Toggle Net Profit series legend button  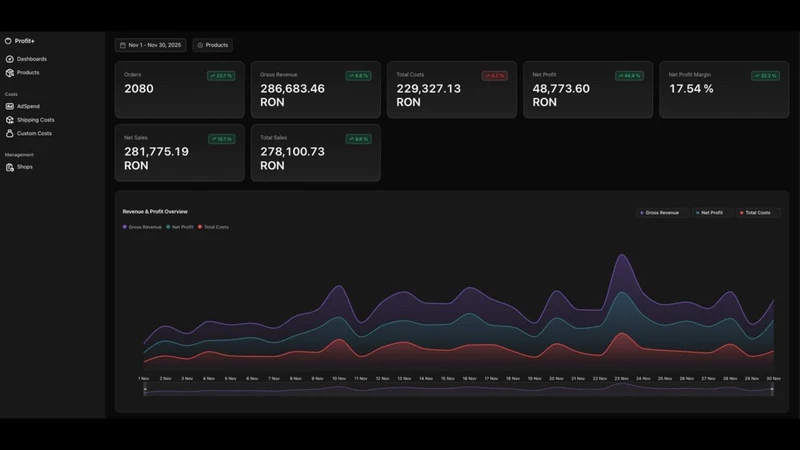tap(712, 213)
